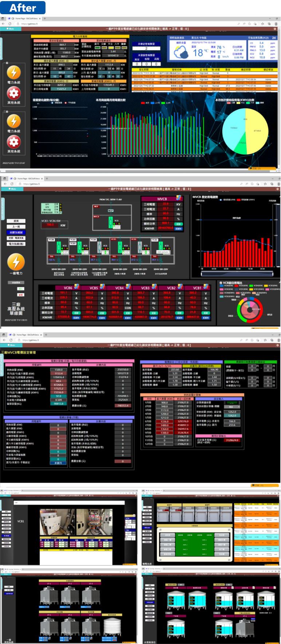Click the 166.9 value field under 基本電費
This screenshot has width=281, height=644.
point(232,421)
